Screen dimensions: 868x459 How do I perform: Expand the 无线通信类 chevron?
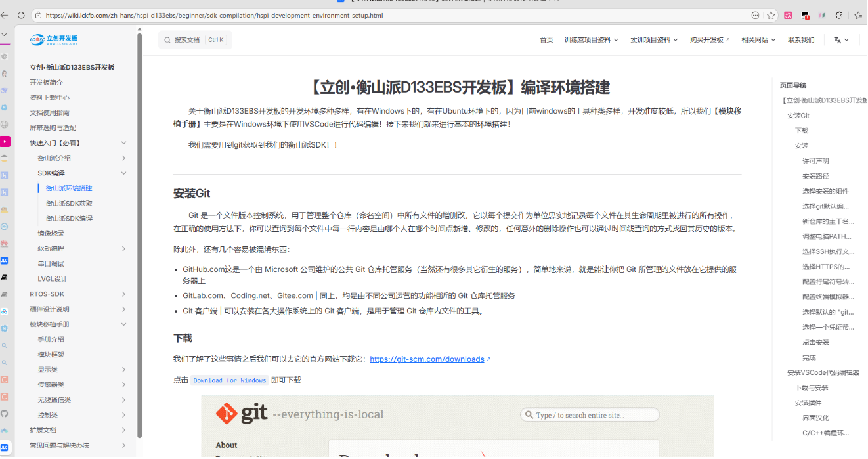click(x=123, y=400)
